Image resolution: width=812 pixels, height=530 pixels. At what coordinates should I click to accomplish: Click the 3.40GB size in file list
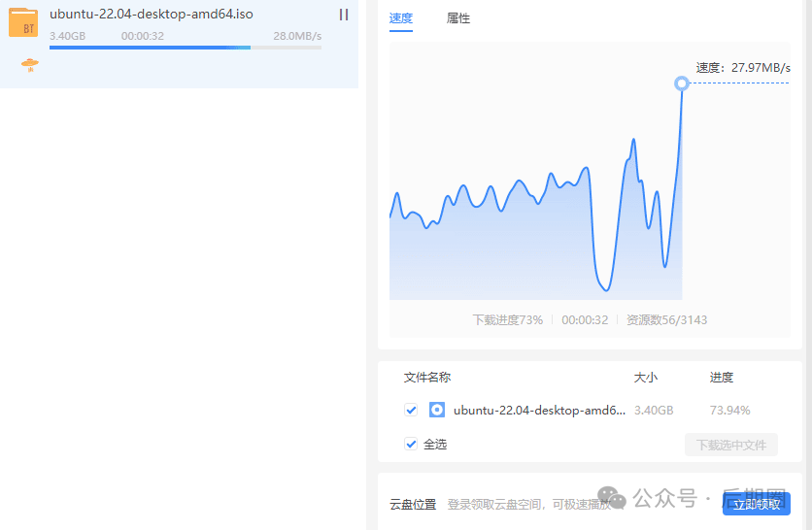tap(654, 411)
